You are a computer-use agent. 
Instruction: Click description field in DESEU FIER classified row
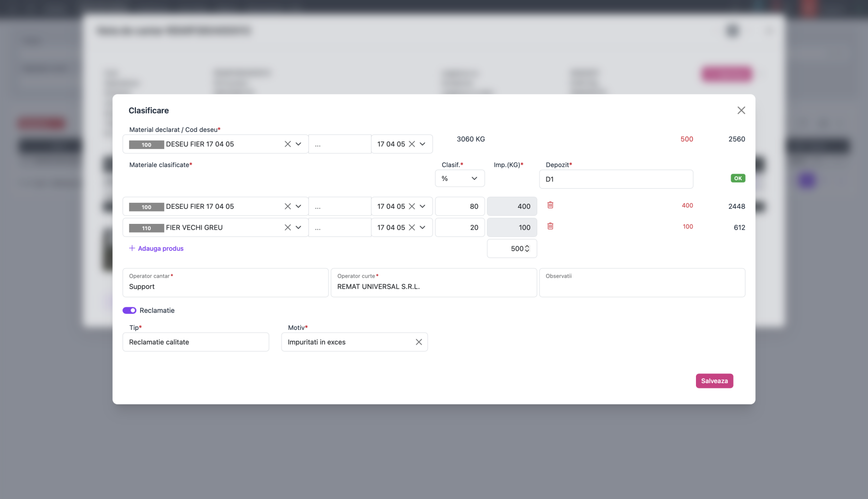[340, 206]
